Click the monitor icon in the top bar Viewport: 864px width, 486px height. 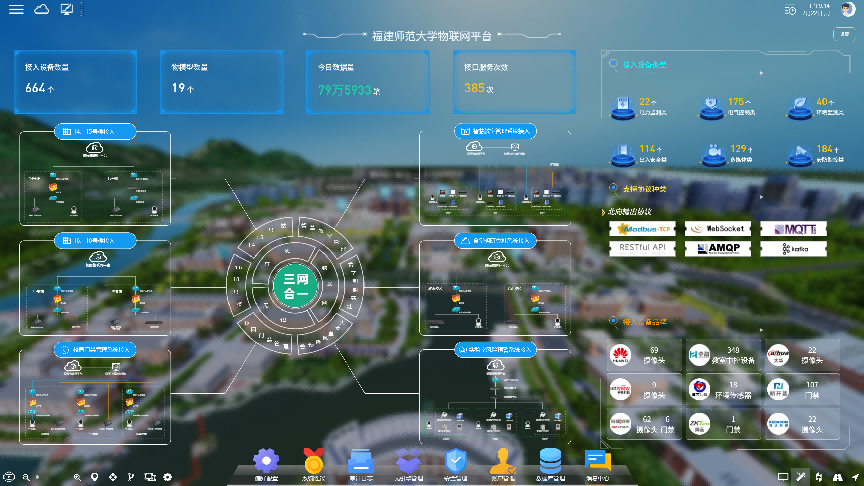(67, 9)
